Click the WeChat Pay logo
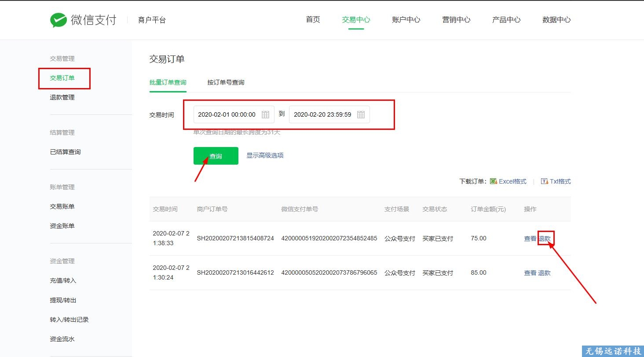This screenshot has width=644, height=357. click(83, 20)
